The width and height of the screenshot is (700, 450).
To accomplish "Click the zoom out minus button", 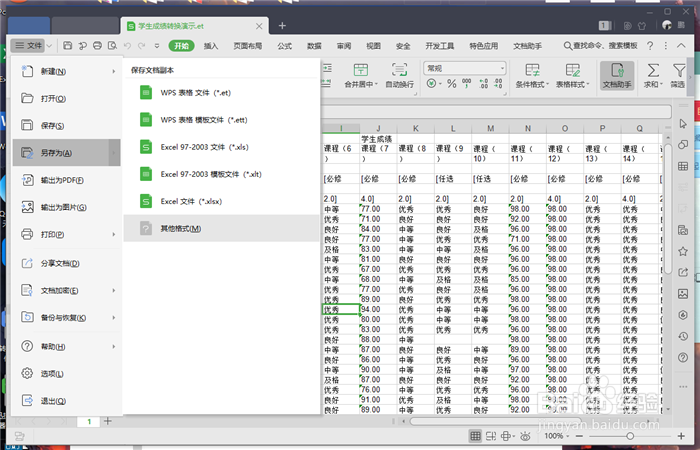I will tap(579, 436).
